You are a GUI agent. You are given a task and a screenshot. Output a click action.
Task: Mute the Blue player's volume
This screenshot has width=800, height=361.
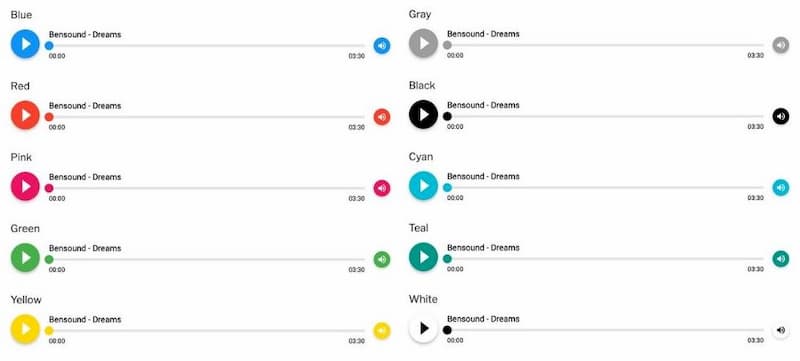[x=382, y=46]
